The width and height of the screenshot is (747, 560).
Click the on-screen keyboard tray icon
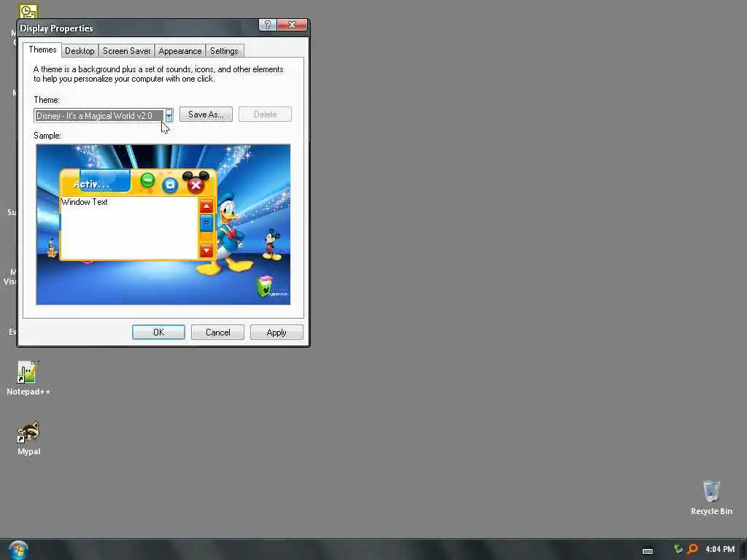click(648, 551)
